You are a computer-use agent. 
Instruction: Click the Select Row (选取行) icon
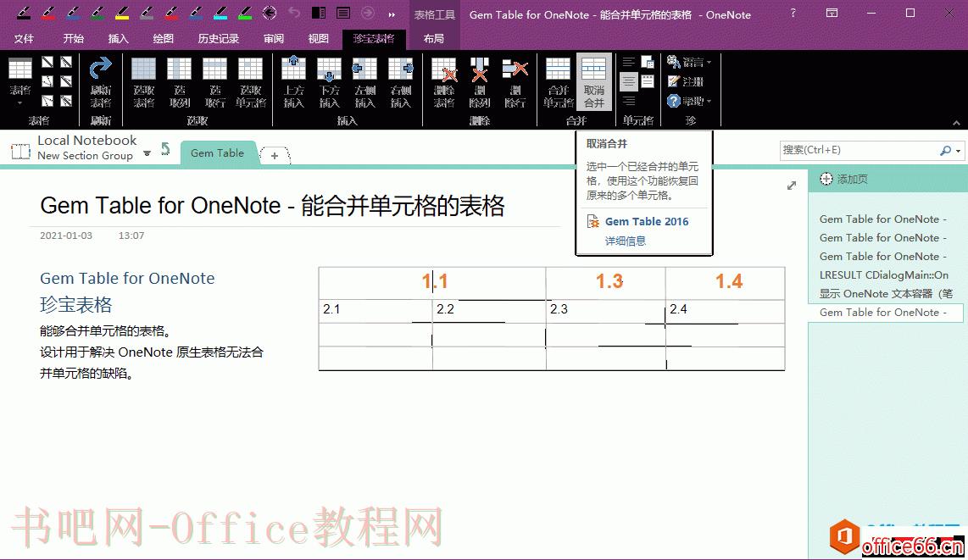pos(214,81)
